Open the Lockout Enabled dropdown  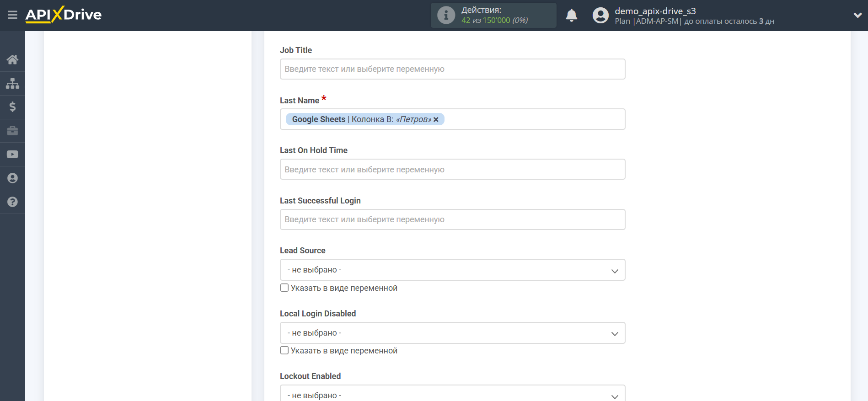pyautogui.click(x=452, y=393)
